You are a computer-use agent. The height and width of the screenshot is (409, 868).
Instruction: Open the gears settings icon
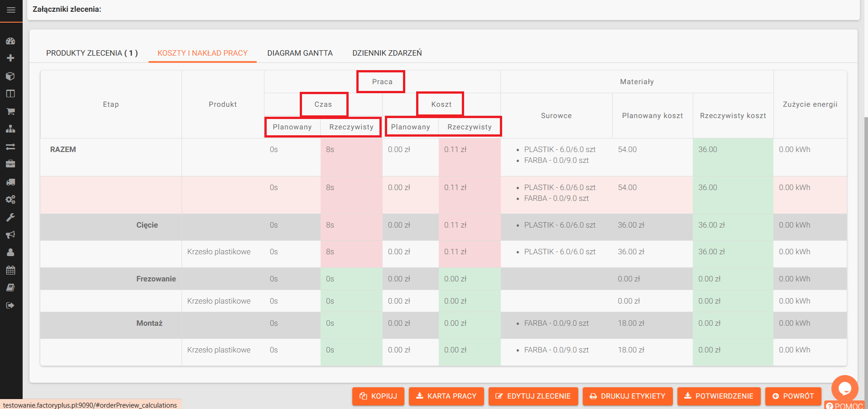10,200
